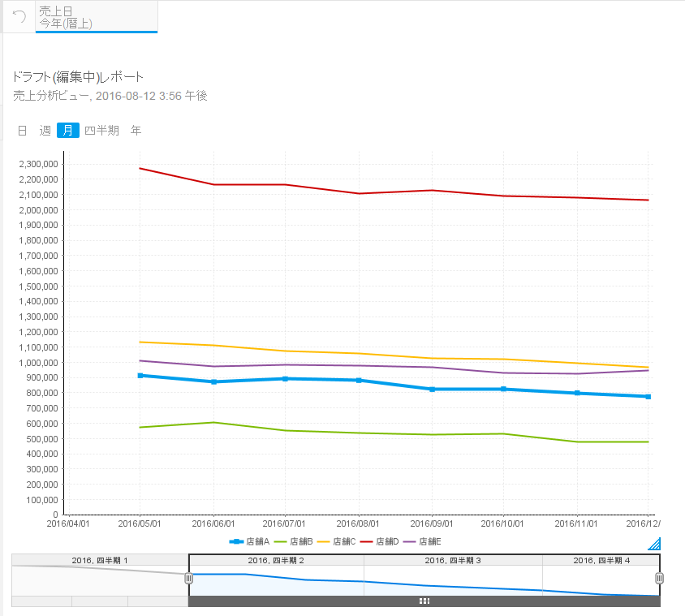Image resolution: width=685 pixels, height=616 pixels.
Task: Switch time granularity to 四半期
Action: tap(101, 131)
